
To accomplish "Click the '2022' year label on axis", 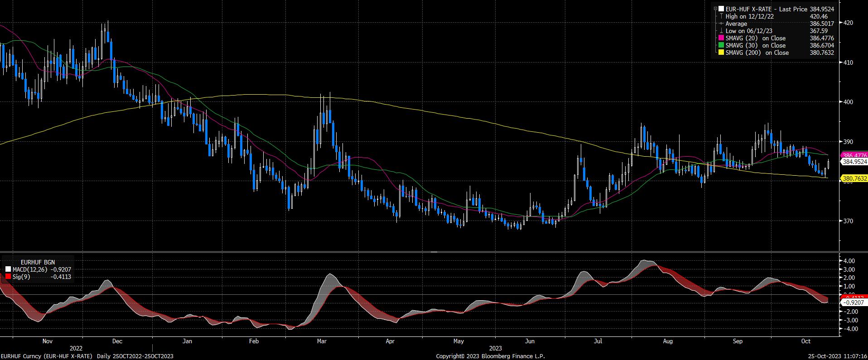I will pos(76,348).
